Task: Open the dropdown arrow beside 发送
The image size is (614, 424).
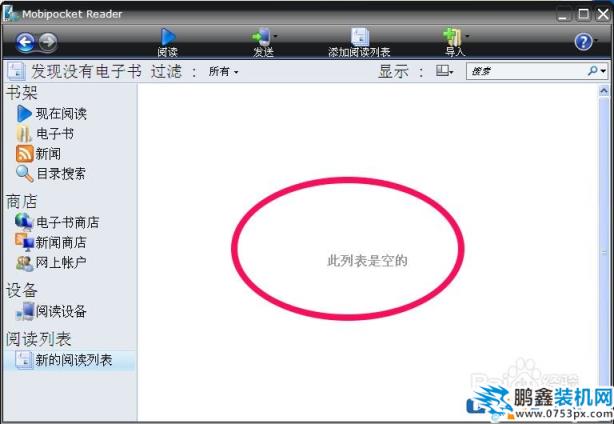Action: (x=275, y=36)
